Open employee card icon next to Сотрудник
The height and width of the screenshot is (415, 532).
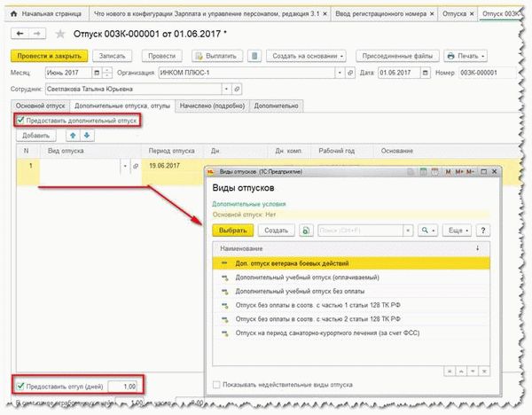coord(237,90)
